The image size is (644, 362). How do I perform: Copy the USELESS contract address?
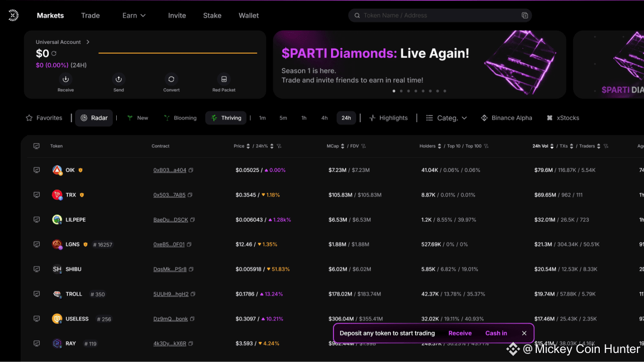click(192, 319)
